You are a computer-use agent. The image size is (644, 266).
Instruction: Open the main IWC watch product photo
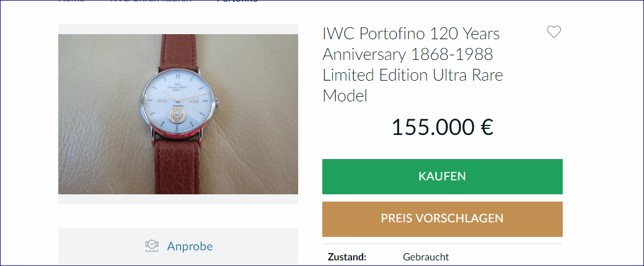[178, 114]
